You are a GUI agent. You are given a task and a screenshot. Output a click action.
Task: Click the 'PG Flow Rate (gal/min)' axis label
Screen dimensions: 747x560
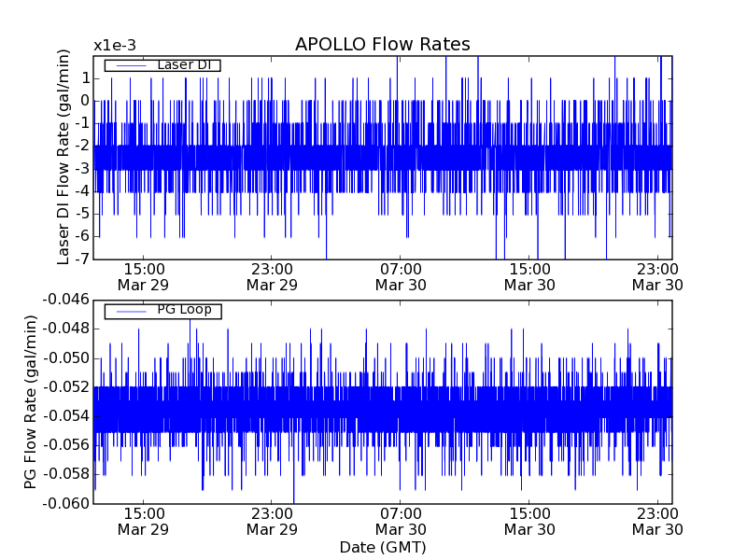[30, 402]
